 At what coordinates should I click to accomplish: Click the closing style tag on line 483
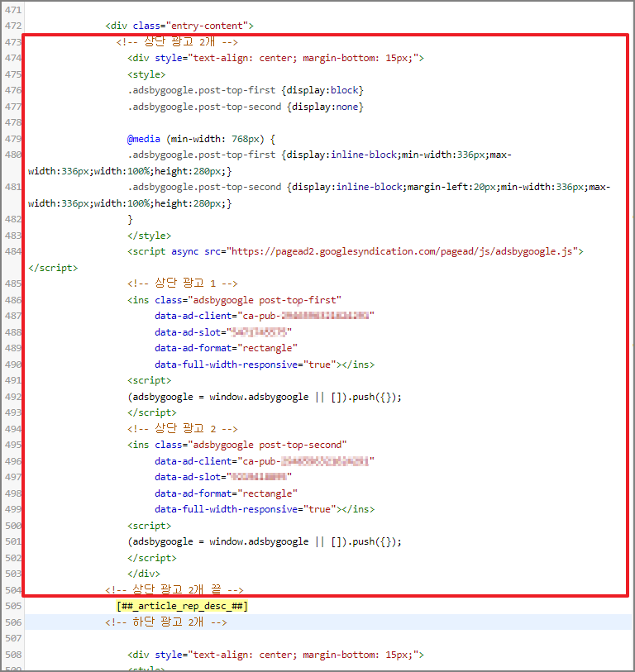coord(149,236)
